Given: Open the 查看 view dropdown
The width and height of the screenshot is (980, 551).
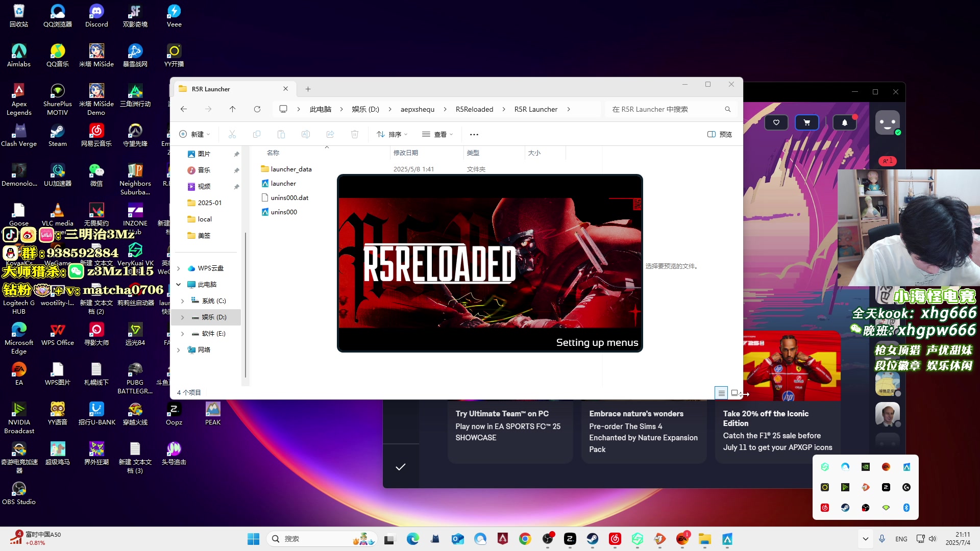Looking at the screenshot, I should pos(437,134).
